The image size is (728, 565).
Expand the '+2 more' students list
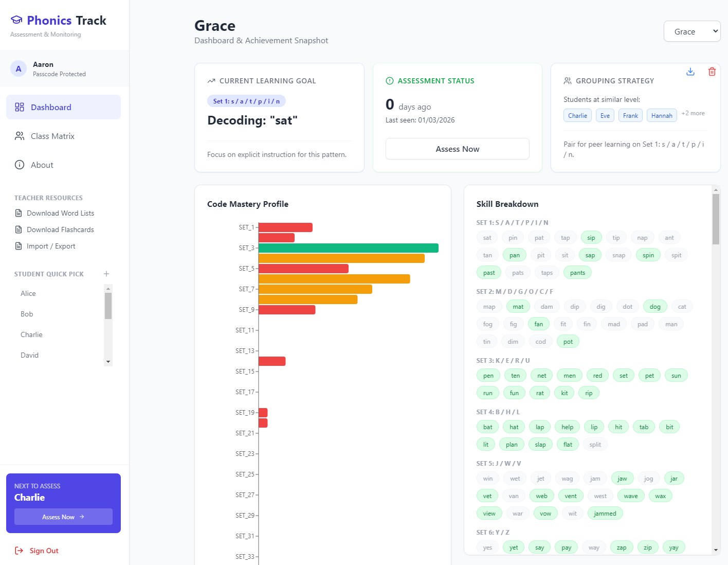click(x=693, y=113)
